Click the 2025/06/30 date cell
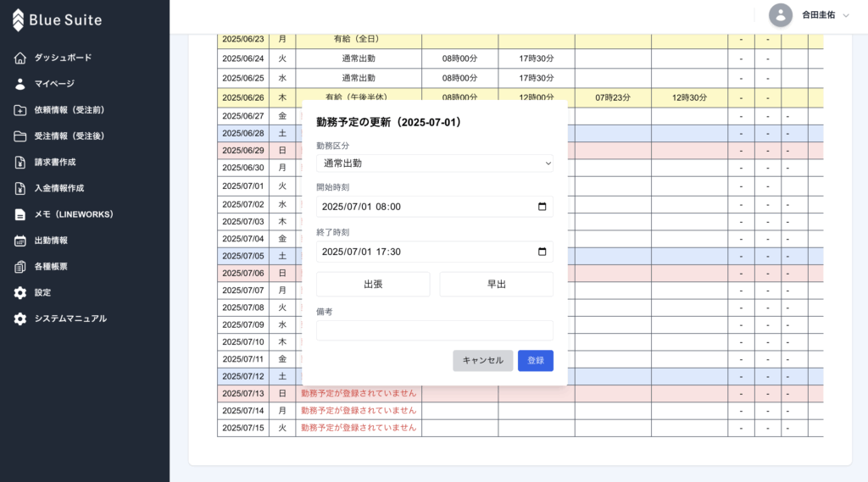The image size is (868, 482). (x=243, y=168)
